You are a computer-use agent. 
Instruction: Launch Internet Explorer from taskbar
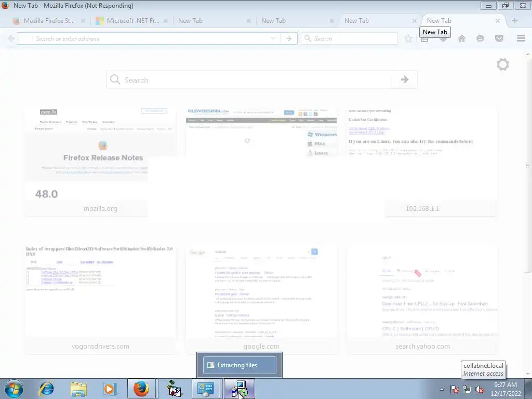(46, 389)
